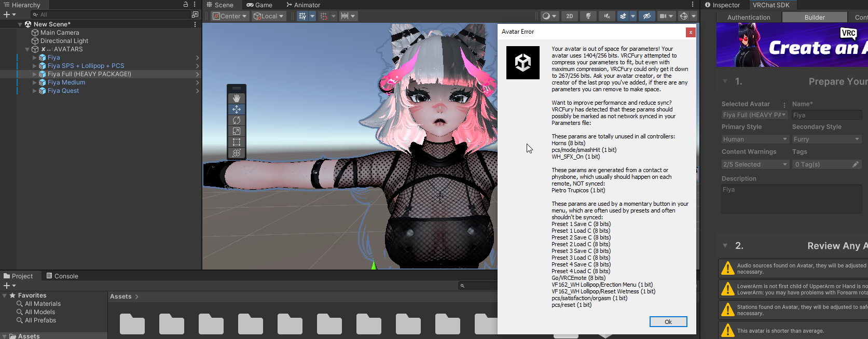Image resolution: width=868 pixels, height=339 pixels.
Task: Open the Gizmos menu icon
Action: (x=684, y=16)
